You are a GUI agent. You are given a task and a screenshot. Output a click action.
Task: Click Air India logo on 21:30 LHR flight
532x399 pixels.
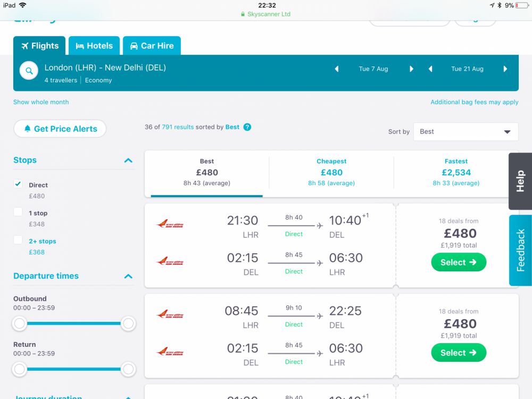[170, 224]
